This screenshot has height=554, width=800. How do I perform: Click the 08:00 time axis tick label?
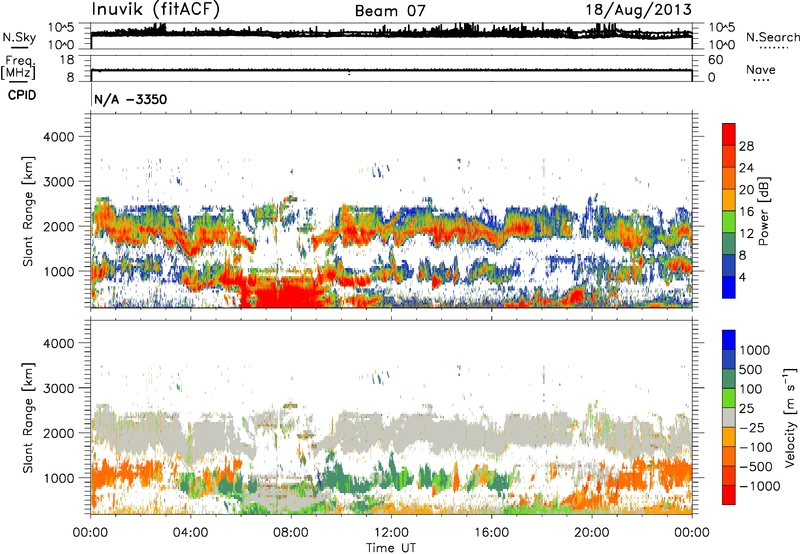[x=291, y=533]
